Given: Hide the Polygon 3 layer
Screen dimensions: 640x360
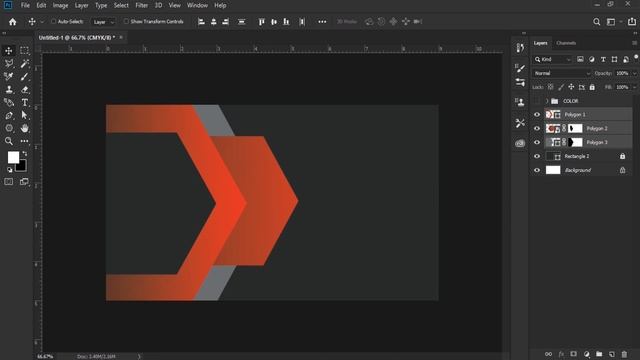Looking at the screenshot, I should coord(537,142).
